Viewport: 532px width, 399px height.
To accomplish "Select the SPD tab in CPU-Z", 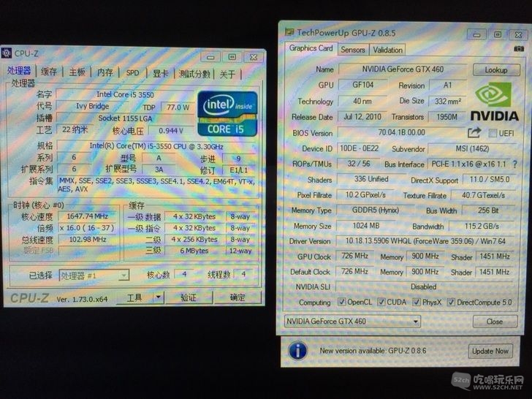I will point(133,72).
